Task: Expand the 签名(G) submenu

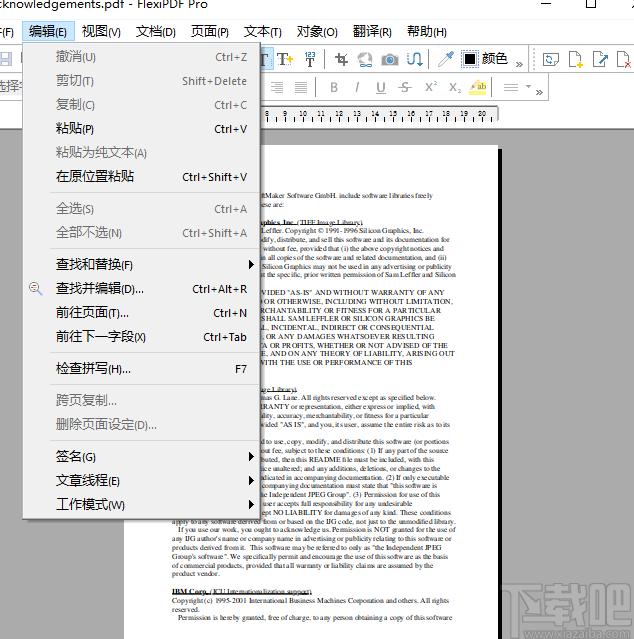Action: click(x=141, y=457)
